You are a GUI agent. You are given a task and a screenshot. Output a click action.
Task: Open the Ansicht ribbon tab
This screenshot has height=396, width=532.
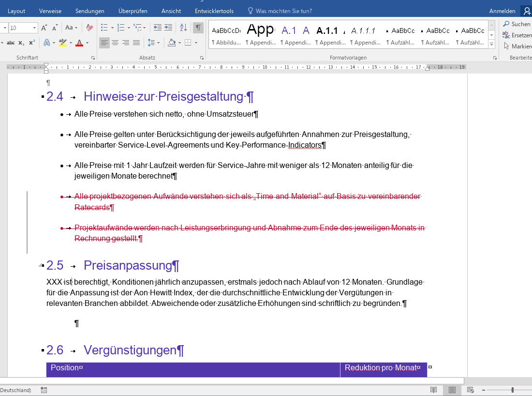[x=171, y=11]
